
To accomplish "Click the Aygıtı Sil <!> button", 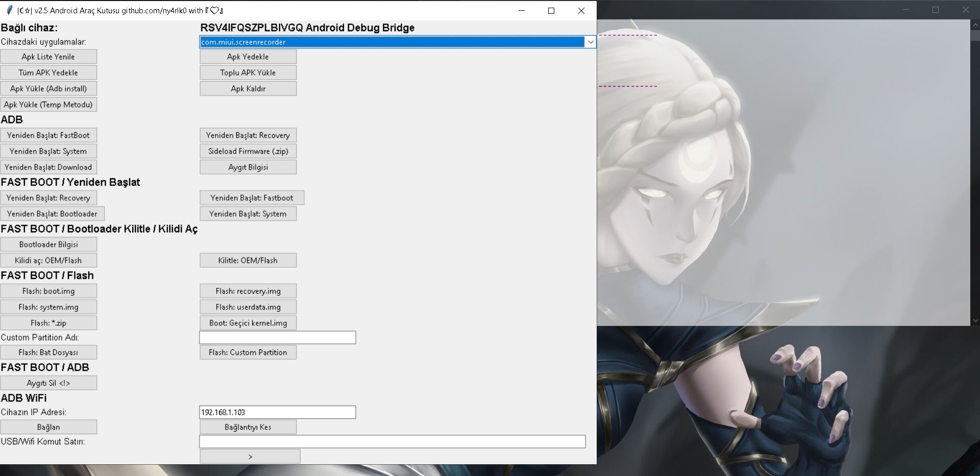I will (x=48, y=383).
